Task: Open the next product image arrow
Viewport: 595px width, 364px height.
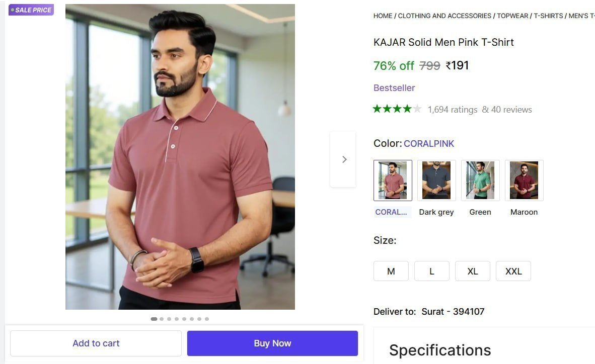Action: tap(344, 159)
